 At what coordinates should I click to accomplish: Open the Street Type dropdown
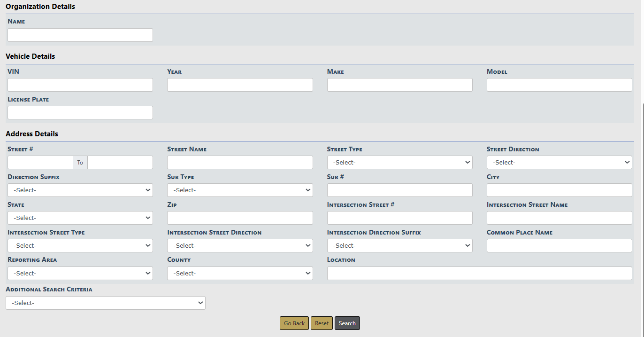tap(399, 163)
